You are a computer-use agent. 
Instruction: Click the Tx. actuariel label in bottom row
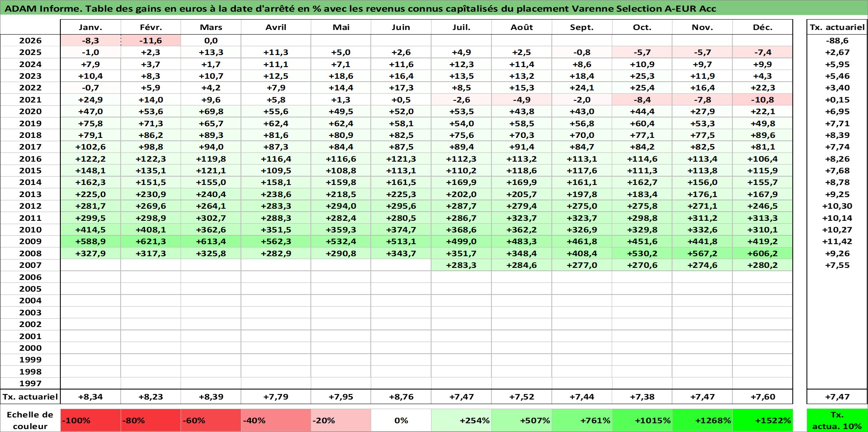30,397
